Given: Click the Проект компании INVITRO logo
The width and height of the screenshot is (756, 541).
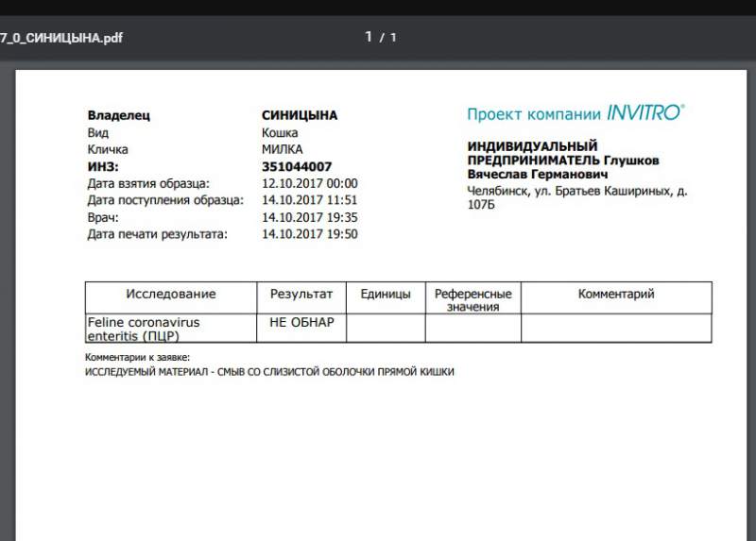Looking at the screenshot, I should click(576, 113).
